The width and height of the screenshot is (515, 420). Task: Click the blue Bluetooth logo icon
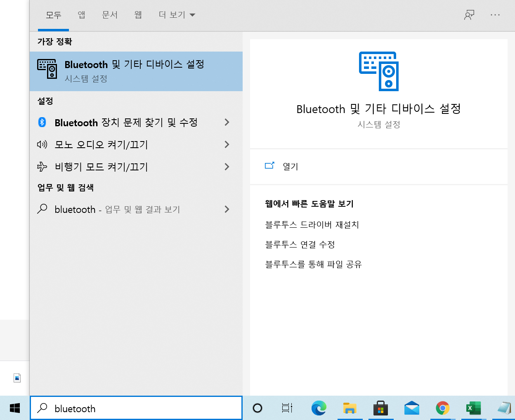point(42,122)
